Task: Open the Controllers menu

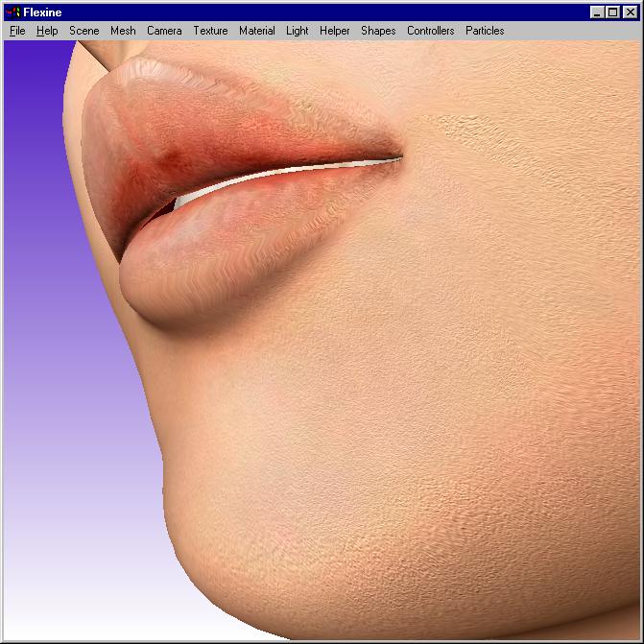Action: tap(430, 31)
